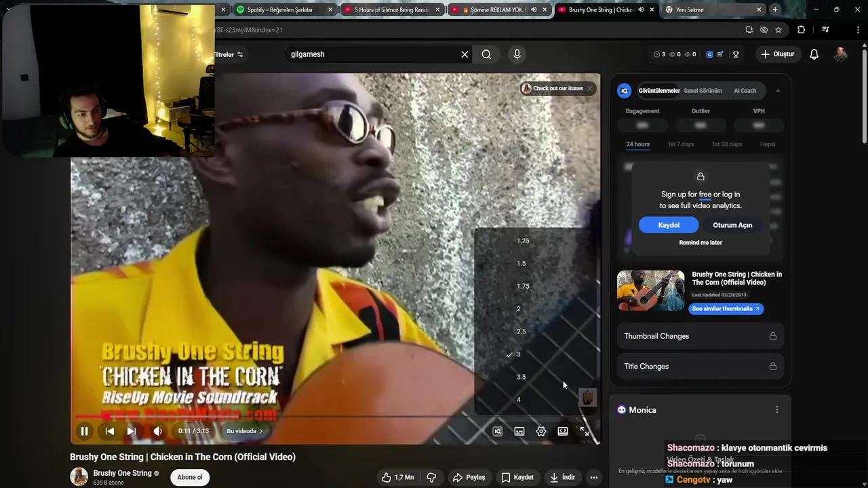Open a new tab with the plus button
868x488 pixels.
click(775, 9)
